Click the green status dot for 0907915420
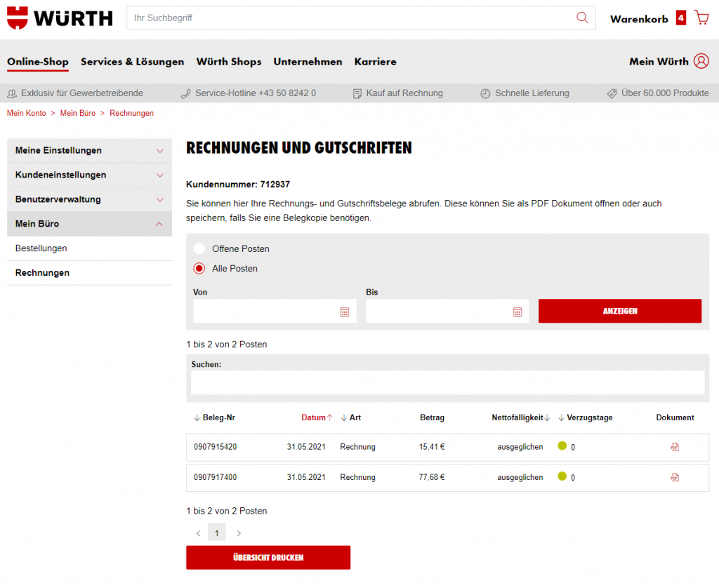Viewport: 719px width, 588px height. (562, 446)
